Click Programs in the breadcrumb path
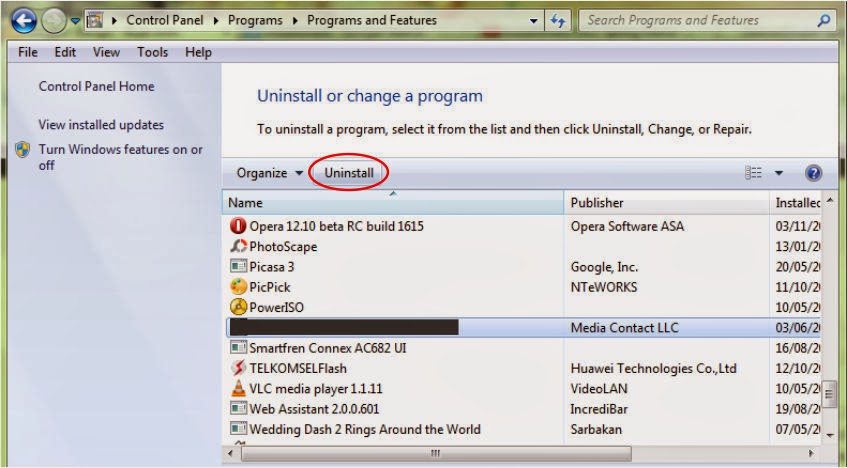847x468 pixels. point(255,21)
